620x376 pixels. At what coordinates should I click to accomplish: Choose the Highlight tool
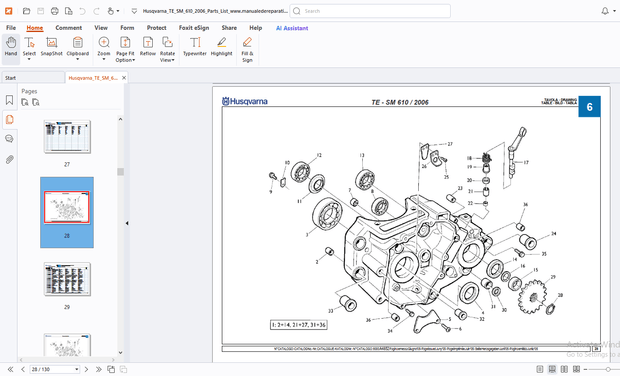(x=221, y=47)
